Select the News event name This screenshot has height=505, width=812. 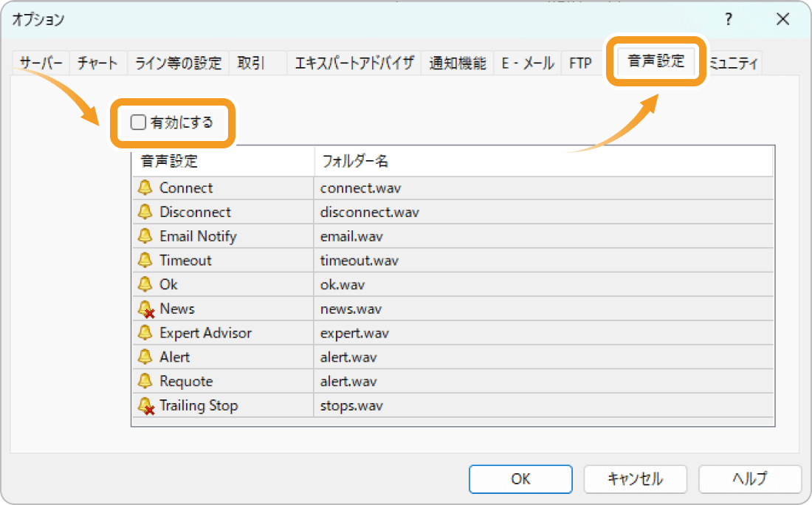pyautogui.click(x=177, y=309)
